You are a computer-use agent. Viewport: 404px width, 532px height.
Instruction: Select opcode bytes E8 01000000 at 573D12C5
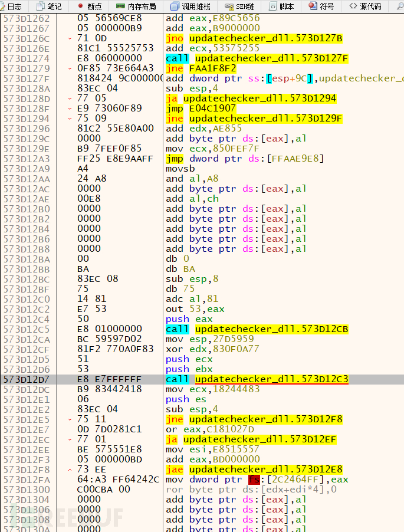(x=109, y=329)
